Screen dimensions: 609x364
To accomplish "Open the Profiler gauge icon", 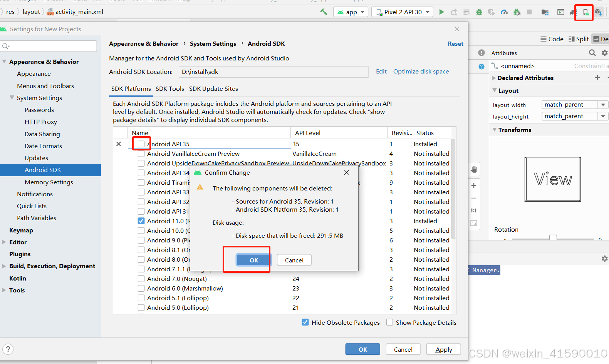I will [504, 12].
